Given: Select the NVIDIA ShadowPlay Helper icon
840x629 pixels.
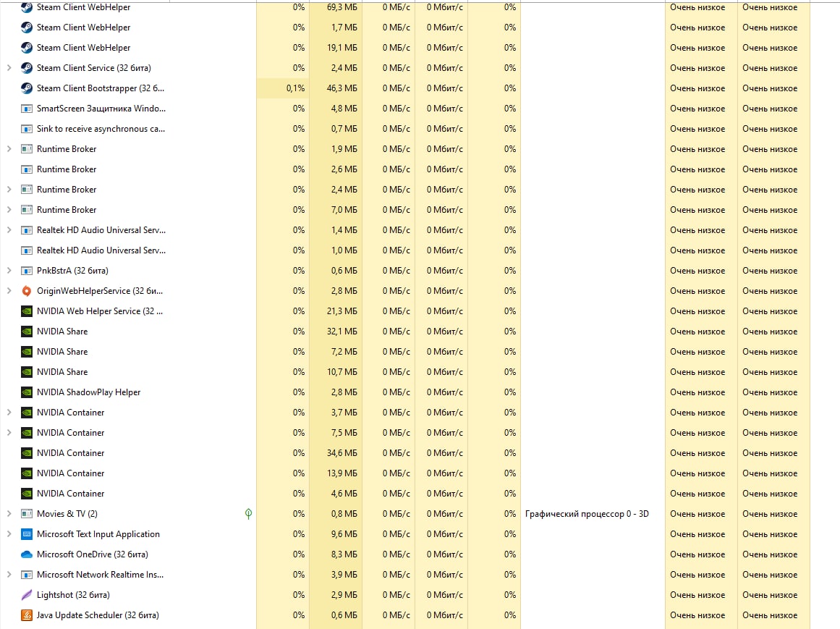Looking at the screenshot, I should [26, 392].
